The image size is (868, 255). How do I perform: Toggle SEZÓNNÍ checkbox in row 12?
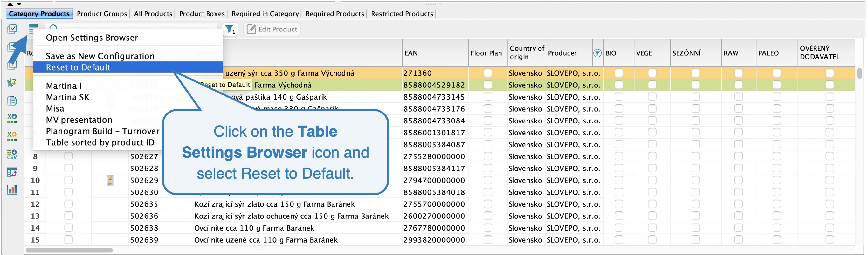click(x=695, y=204)
